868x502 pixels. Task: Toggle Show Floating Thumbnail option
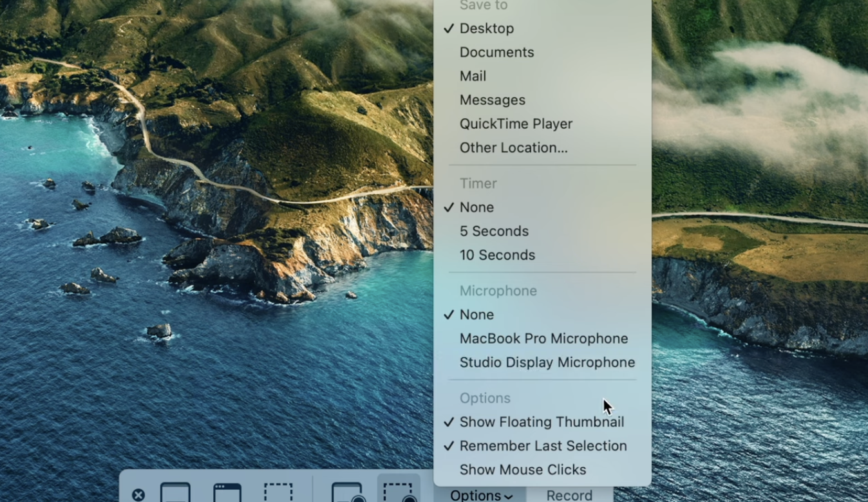(x=542, y=422)
